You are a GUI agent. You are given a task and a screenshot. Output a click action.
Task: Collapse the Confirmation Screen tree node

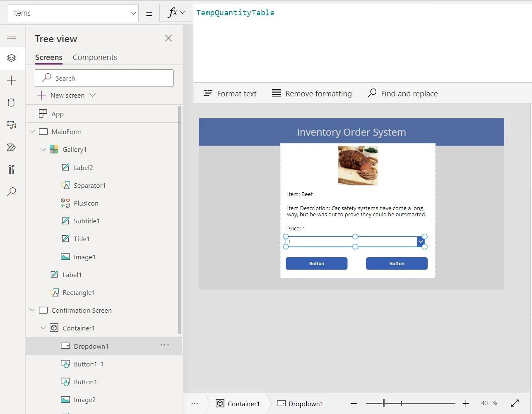click(x=32, y=310)
